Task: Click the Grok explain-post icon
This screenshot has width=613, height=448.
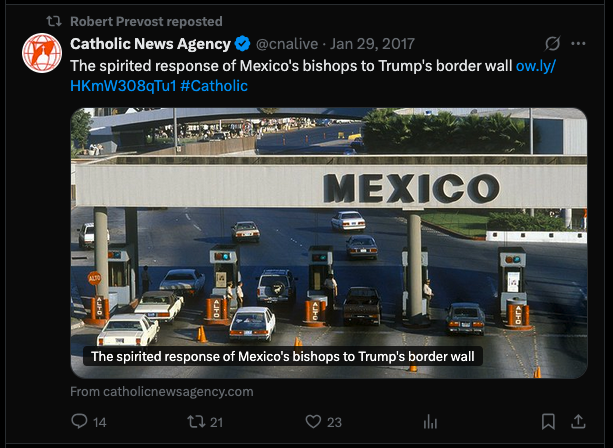Action: click(553, 43)
